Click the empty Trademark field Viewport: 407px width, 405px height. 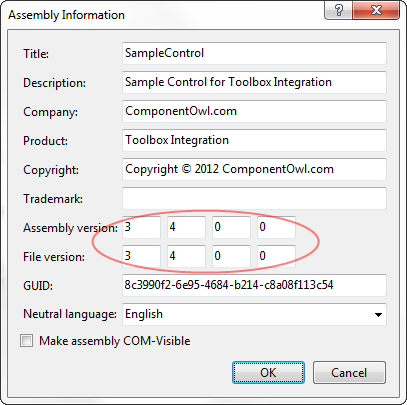[x=254, y=198]
